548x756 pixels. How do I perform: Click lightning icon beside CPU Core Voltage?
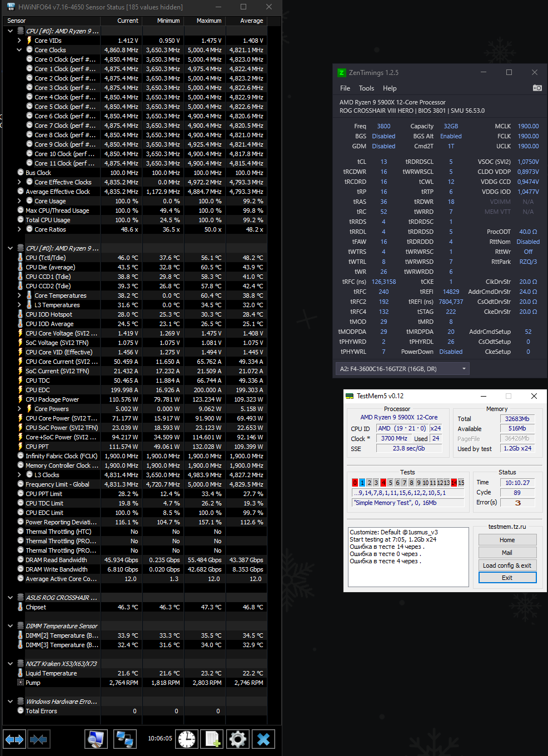21,333
